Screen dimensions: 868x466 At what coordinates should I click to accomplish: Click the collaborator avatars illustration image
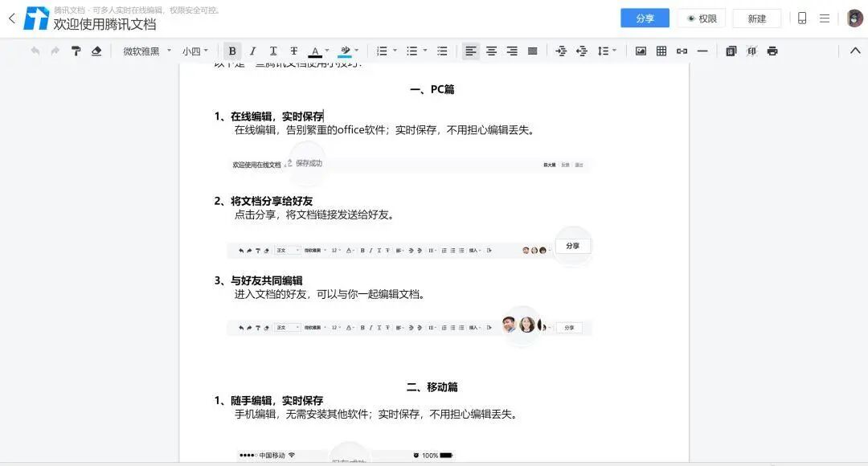(410, 326)
